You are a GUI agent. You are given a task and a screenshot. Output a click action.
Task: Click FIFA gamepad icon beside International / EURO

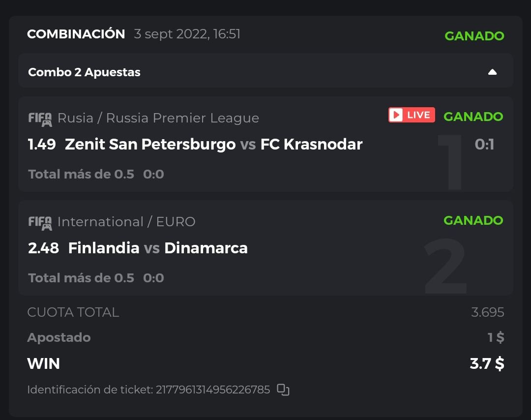click(40, 223)
